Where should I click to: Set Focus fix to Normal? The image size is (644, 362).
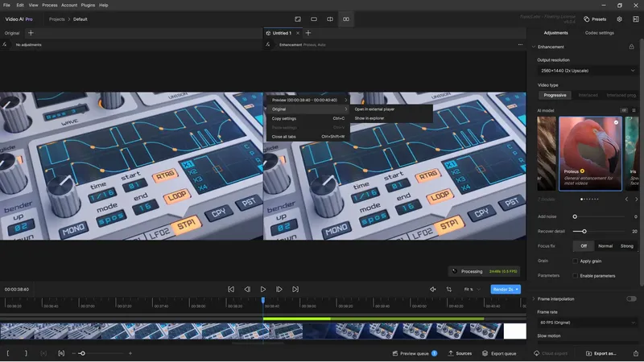pos(605,246)
